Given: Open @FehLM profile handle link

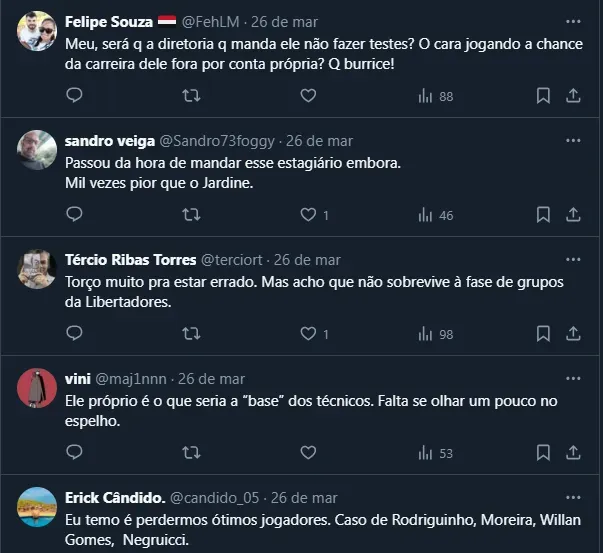Looking at the screenshot, I should click(211, 21).
